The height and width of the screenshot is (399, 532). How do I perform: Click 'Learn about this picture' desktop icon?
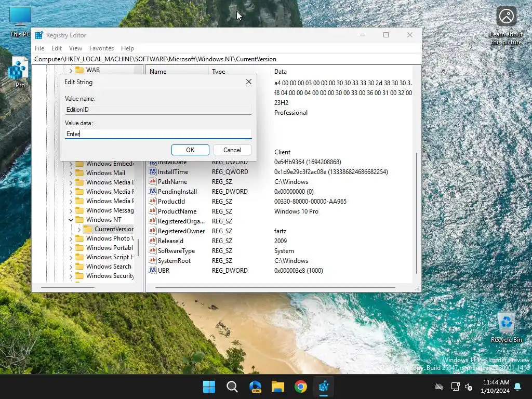pyautogui.click(x=506, y=26)
